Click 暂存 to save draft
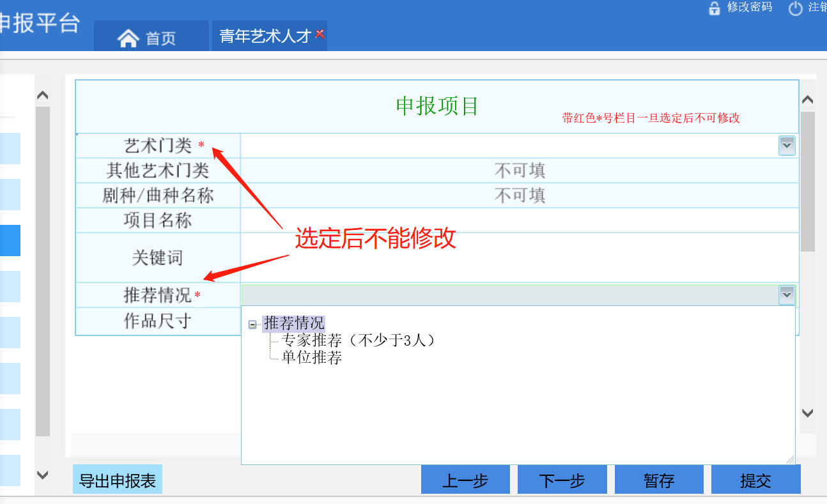Viewport: 827px width, 504px height. point(659,480)
